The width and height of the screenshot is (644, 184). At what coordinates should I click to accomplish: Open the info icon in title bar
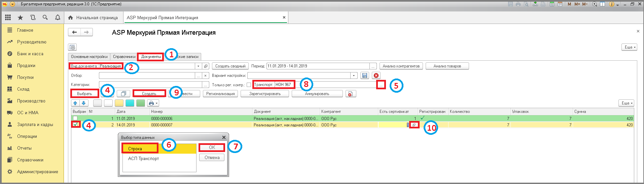tap(612, 4)
